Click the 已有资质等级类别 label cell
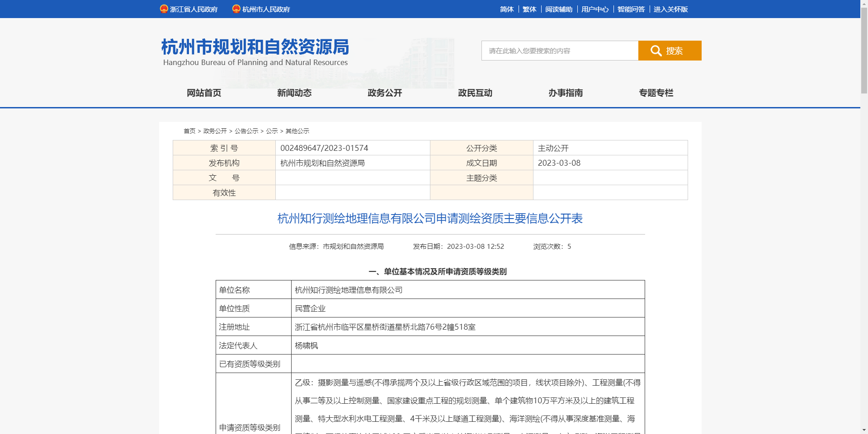Viewport: 868px width, 434px height. [254, 364]
